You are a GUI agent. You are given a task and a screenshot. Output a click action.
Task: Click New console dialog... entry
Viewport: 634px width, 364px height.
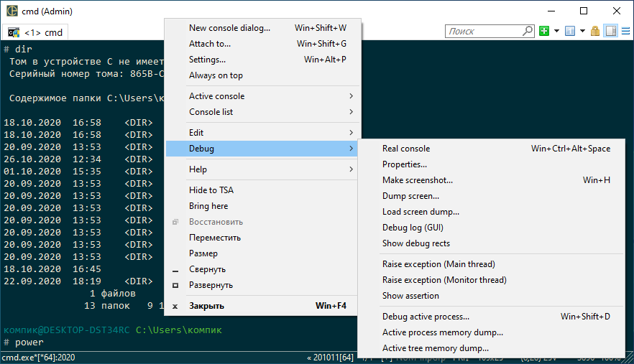[229, 28]
